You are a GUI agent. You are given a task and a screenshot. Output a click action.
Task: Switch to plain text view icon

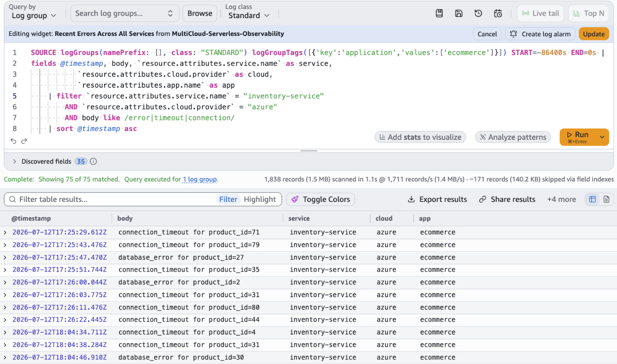point(606,199)
